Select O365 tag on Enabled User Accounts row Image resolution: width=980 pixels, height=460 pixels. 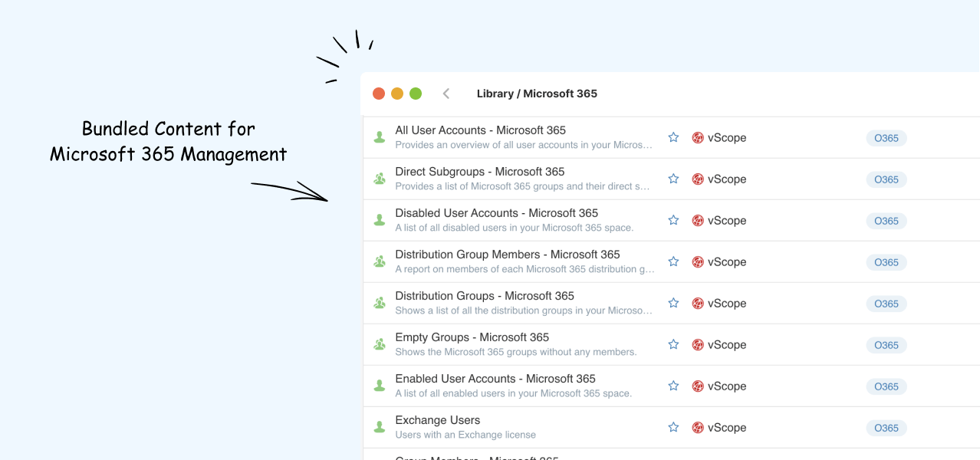click(886, 386)
